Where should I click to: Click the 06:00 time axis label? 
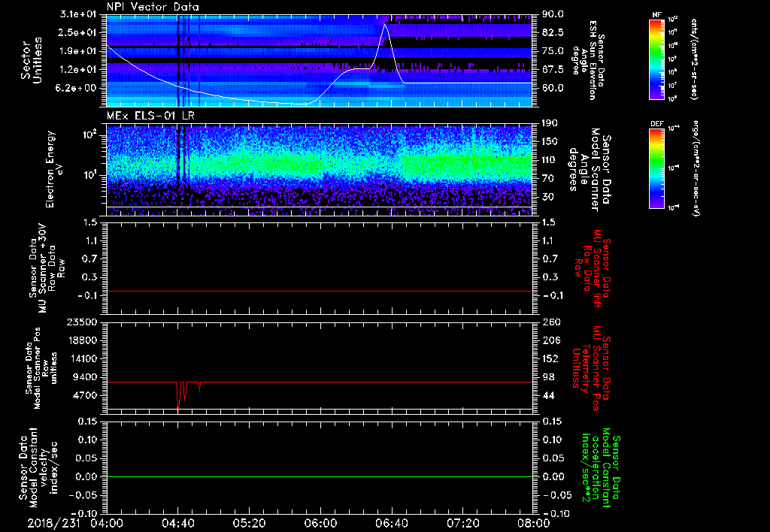(320, 522)
